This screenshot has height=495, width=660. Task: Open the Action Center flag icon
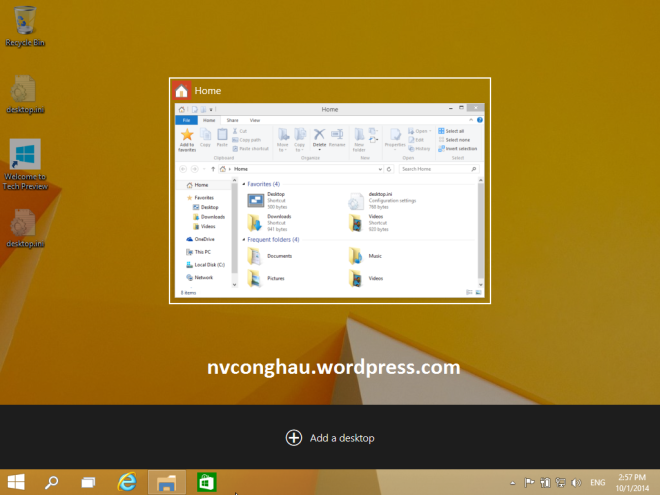pyautogui.click(x=529, y=482)
